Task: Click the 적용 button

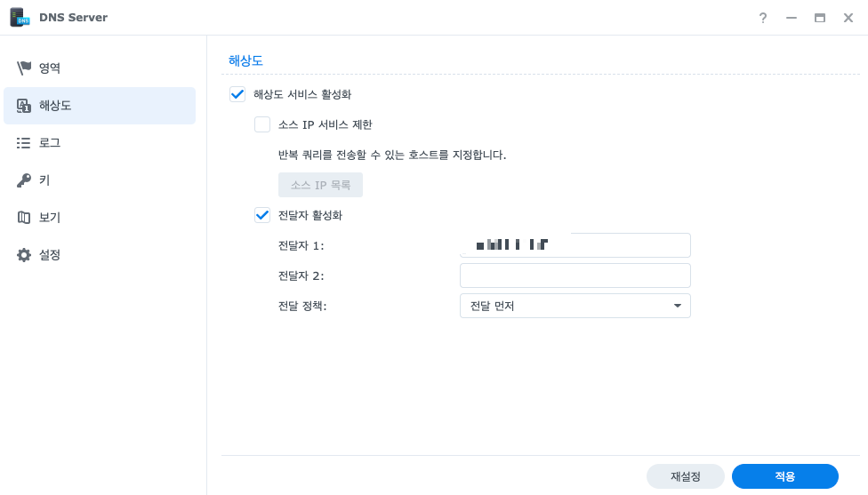Action: (785, 476)
